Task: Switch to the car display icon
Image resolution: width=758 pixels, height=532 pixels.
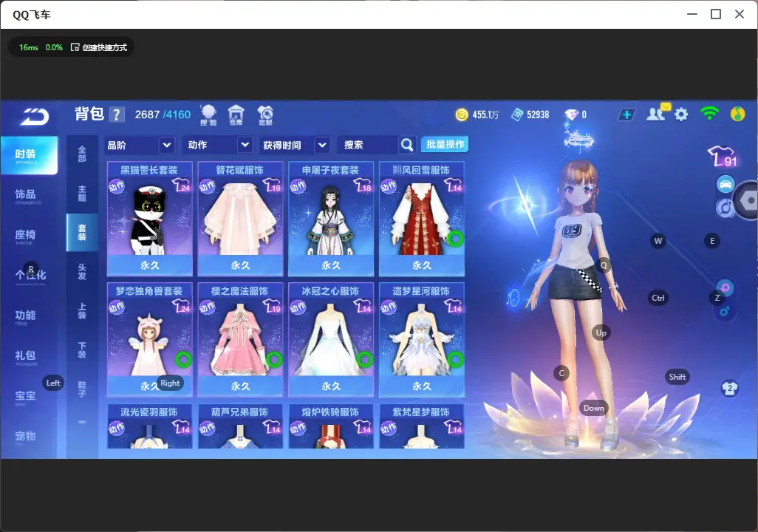Action: (725, 184)
